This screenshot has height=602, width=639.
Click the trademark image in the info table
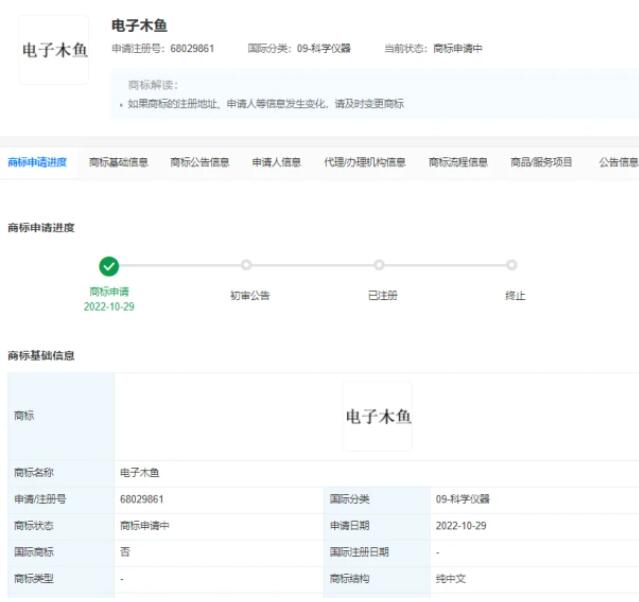[377, 416]
